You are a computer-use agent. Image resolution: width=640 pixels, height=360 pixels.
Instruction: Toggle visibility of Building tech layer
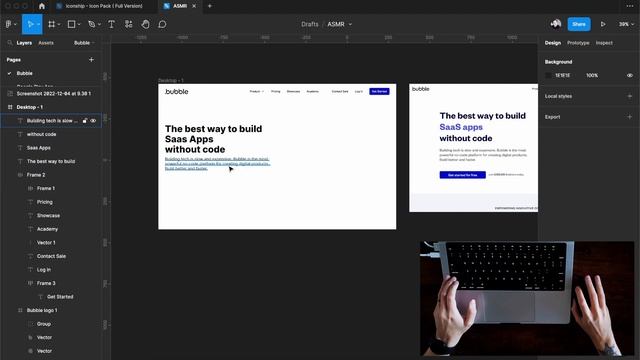click(93, 121)
